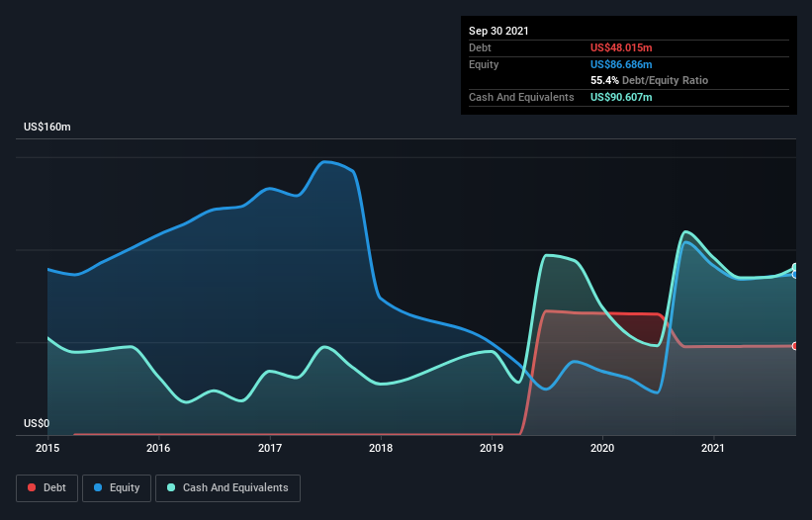Click the 2016 x-axis label
This screenshot has height=520, width=812.
pyautogui.click(x=158, y=448)
